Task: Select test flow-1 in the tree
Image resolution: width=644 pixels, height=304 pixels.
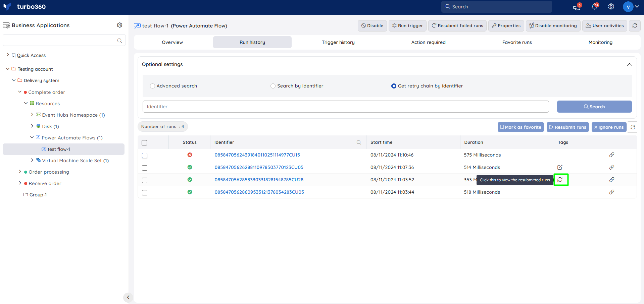Action: pyautogui.click(x=63, y=149)
